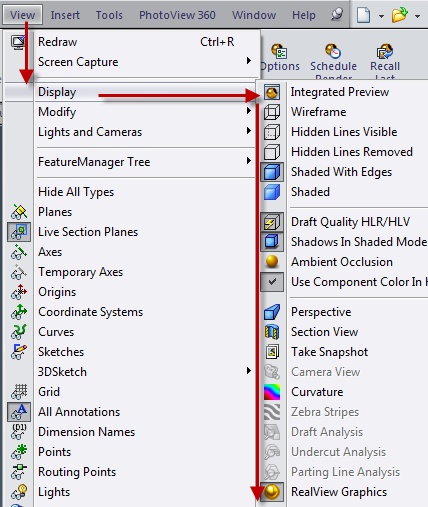
Task: Open the Tools menu
Action: coord(109,15)
